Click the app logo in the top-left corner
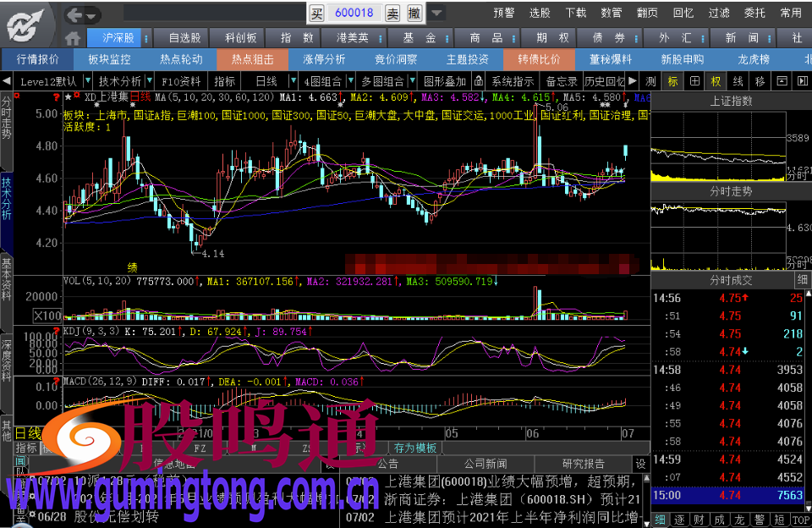 [27, 25]
